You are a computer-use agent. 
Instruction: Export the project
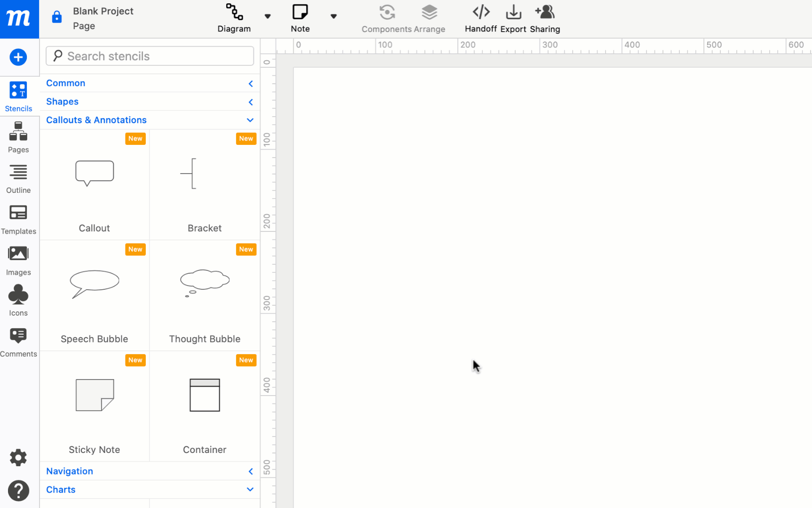point(513,18)
